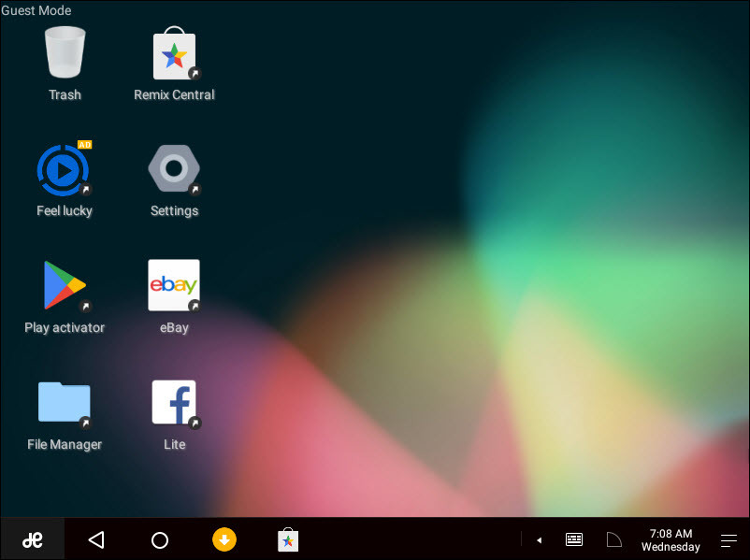Open Remix Central from the taskbar

click(288, 539)
